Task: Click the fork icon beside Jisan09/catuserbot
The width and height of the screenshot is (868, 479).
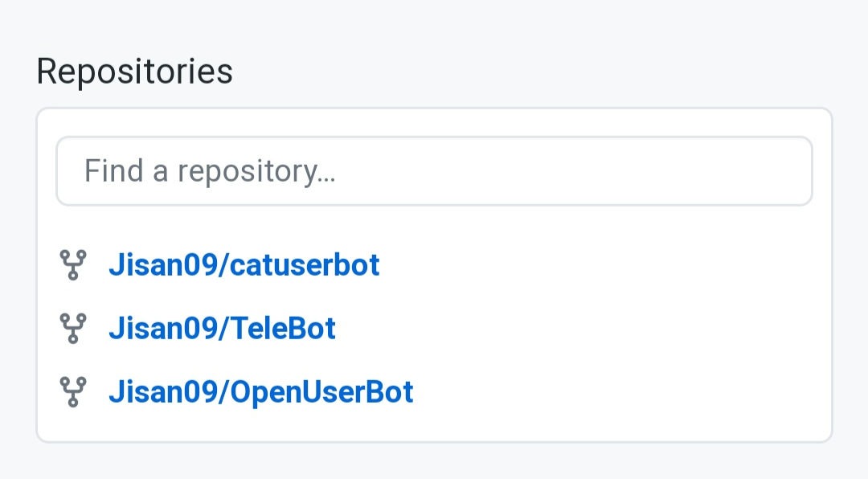Action: coord(73,264)
